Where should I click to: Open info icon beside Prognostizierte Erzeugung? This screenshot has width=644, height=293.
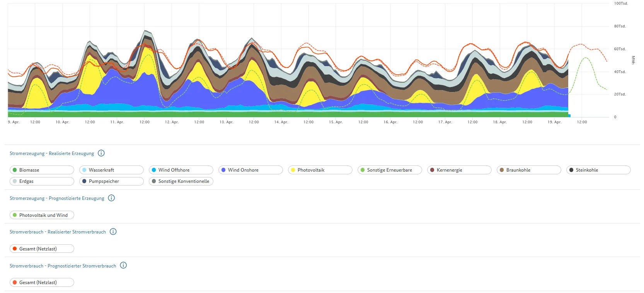click(111, 198)
